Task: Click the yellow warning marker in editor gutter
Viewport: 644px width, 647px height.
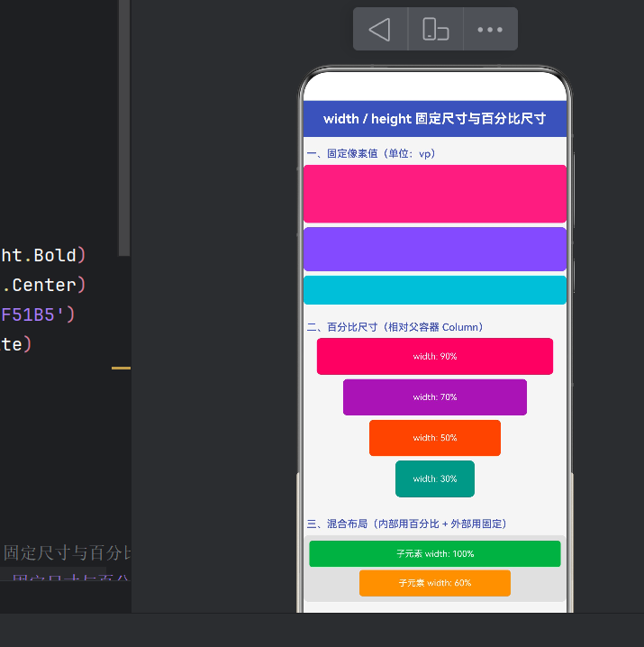Action: click(121, 368)
